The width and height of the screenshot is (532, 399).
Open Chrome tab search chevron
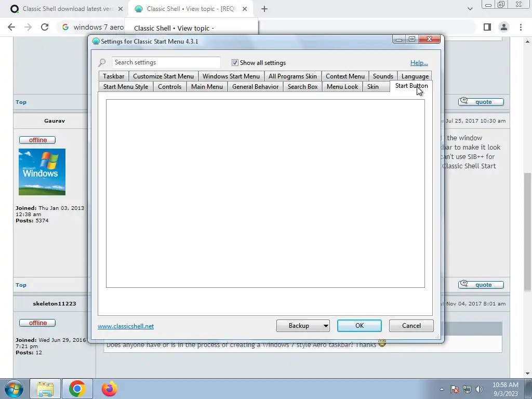(x=470, y=9)
